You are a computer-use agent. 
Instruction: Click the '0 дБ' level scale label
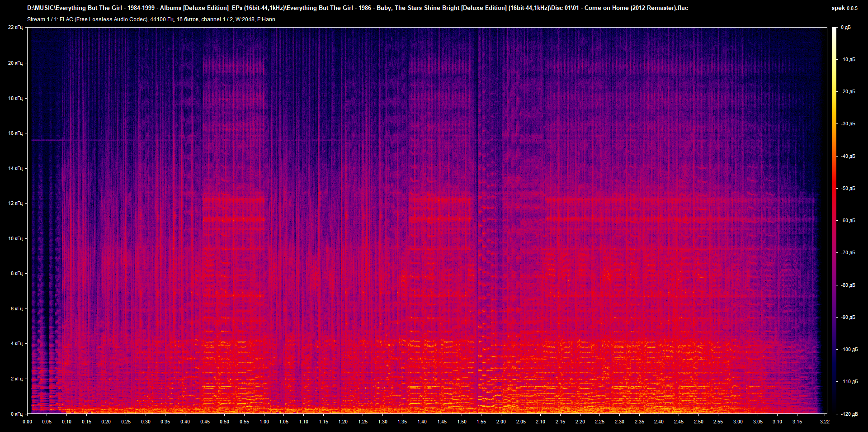[x=845, y=28]
